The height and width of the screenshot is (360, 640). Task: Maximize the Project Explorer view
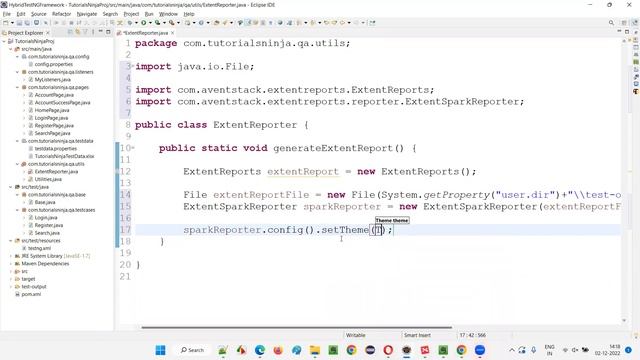108,32
